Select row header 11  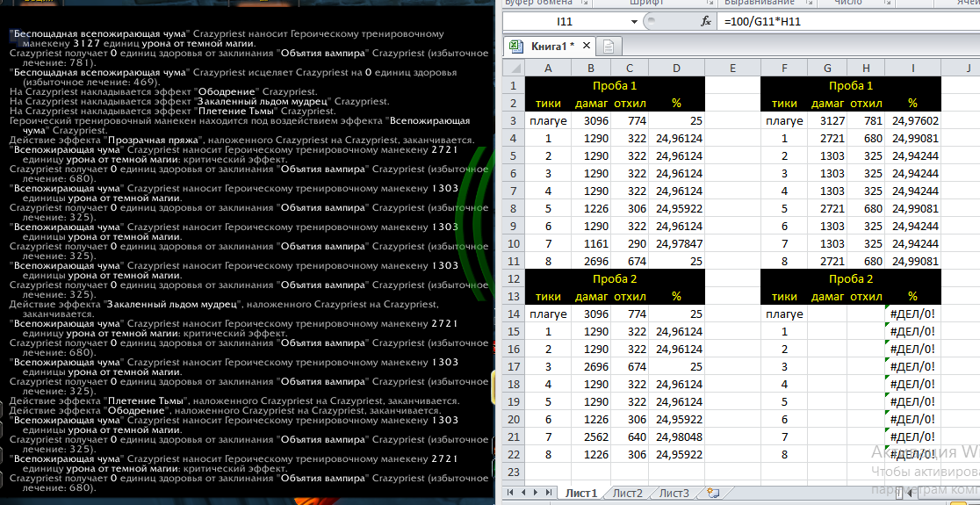514,261
